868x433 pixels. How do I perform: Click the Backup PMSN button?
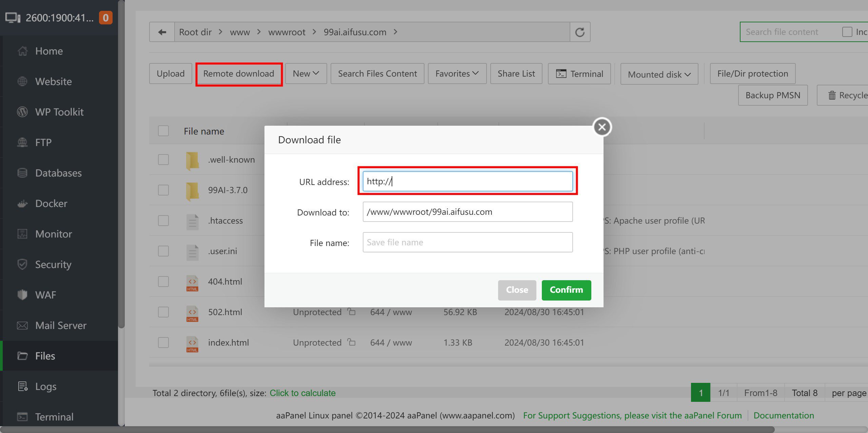(x=773, y=95)
